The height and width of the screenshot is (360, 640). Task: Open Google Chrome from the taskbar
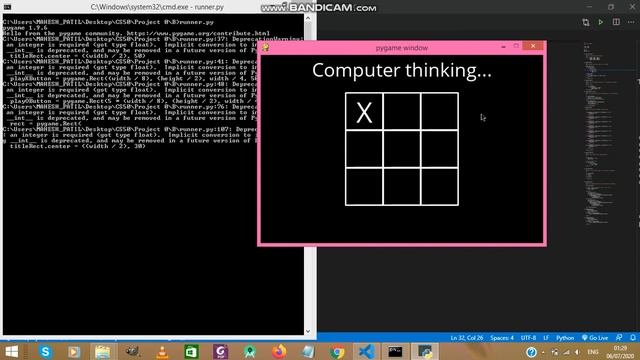338,351
